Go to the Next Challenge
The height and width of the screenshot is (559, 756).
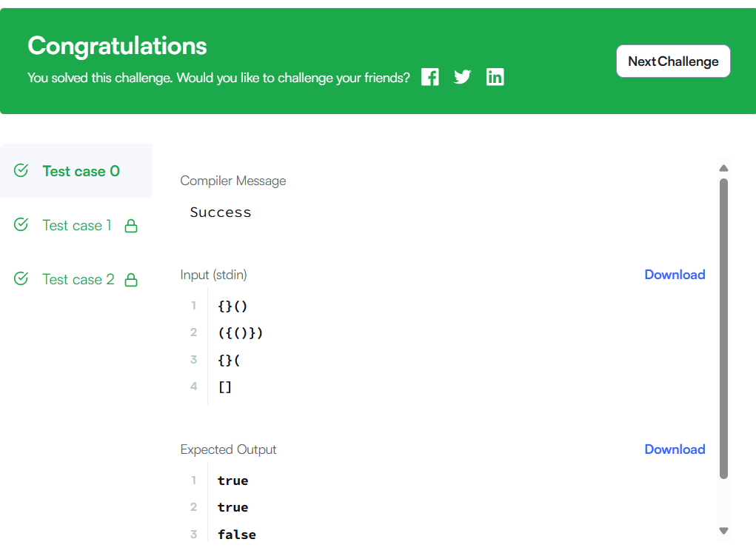coord(673,61)
